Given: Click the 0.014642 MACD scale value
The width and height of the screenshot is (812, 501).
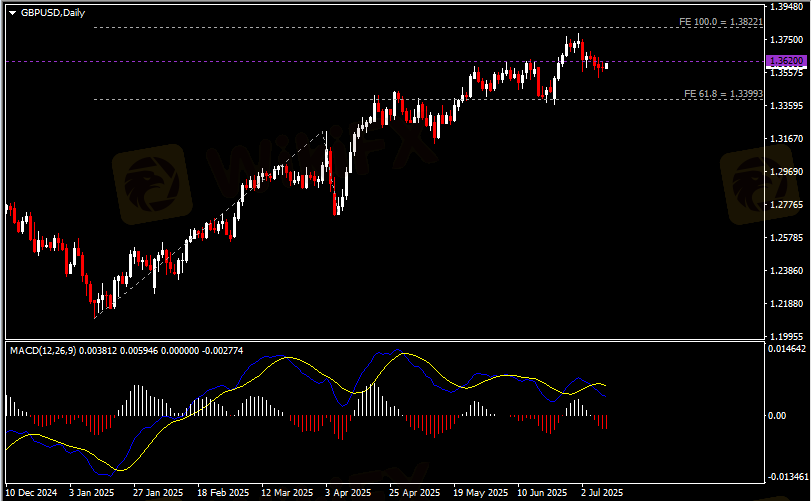Looking at the screenshot, I should [787, 351].
